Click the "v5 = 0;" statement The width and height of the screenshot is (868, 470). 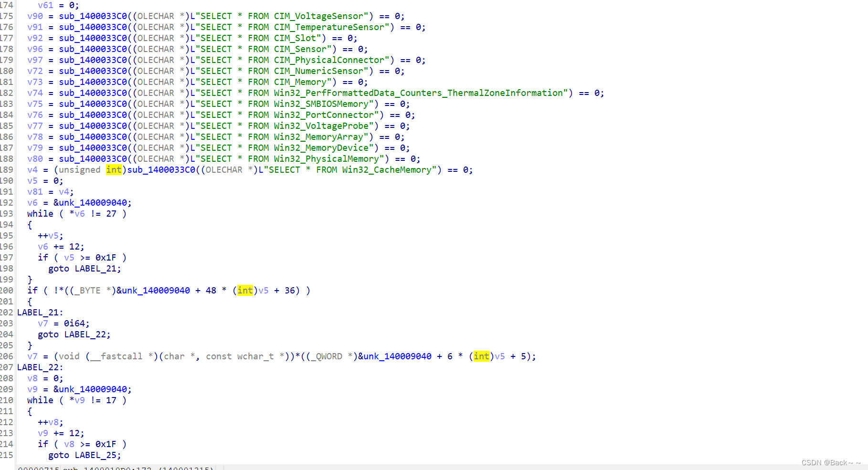tap(45, 181)
